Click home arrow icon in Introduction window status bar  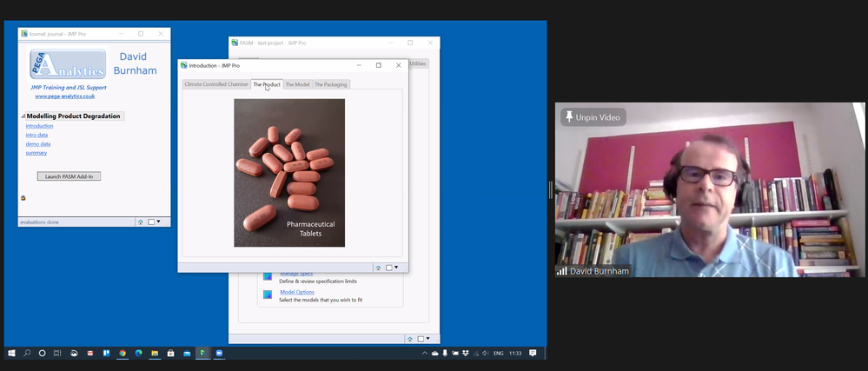[x=379, y=268]
